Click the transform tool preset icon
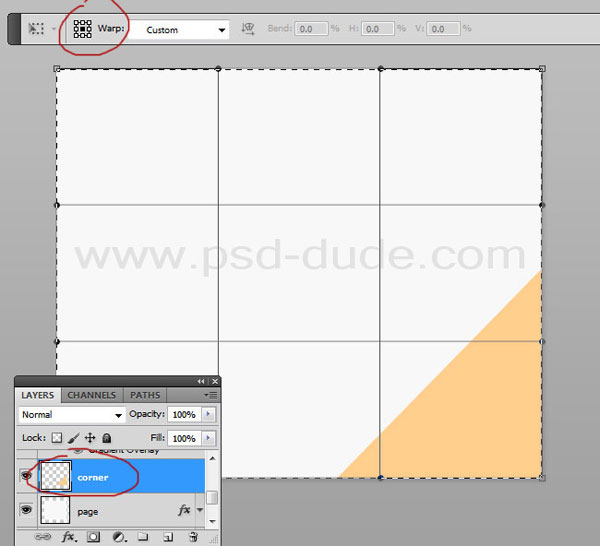The width and height of the screenshot is (600, 546). pos(36,29)
